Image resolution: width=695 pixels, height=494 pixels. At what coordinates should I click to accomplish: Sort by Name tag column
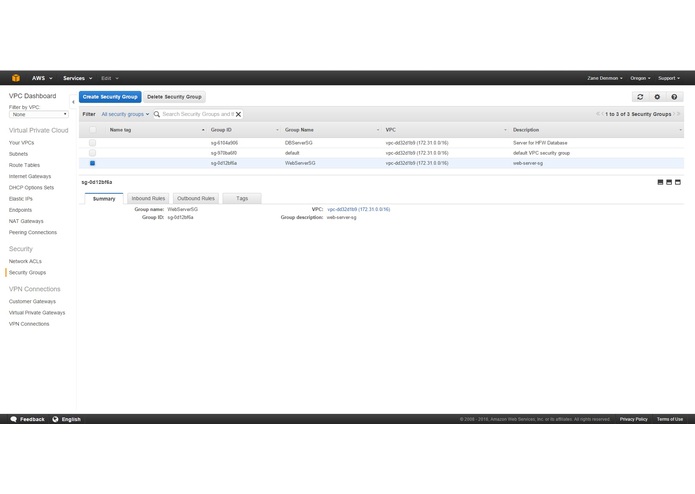pyautogui.click(x=157, y=130)
